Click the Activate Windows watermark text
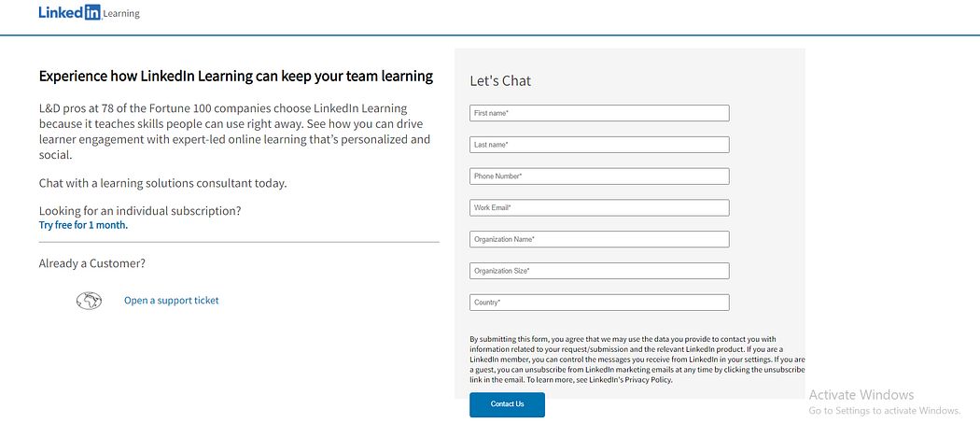The width and height of the screenshot is (980, 423). 861,395
